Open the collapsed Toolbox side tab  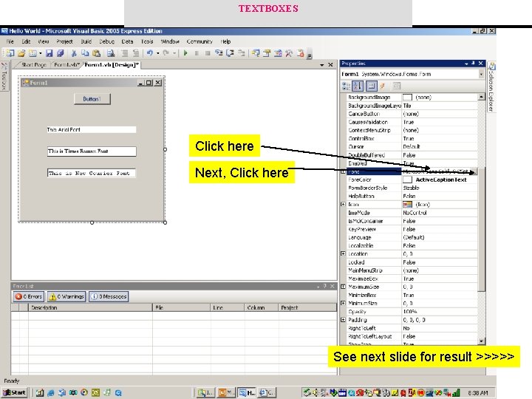[4, 76]
